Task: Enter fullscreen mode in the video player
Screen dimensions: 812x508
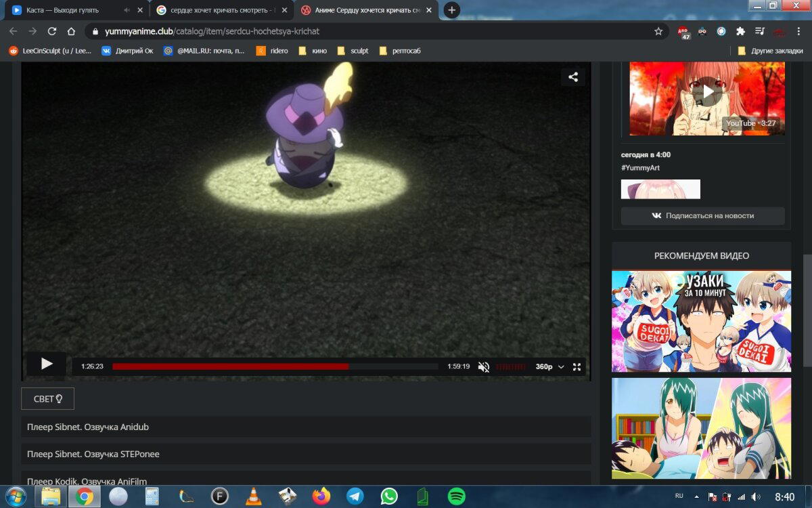Action: (577, 366)
